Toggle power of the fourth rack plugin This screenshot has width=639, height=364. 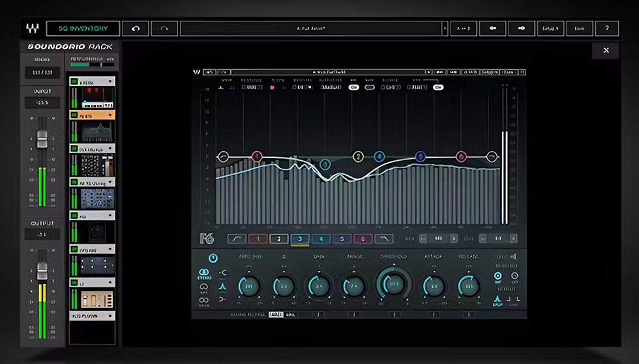point(74,182)
